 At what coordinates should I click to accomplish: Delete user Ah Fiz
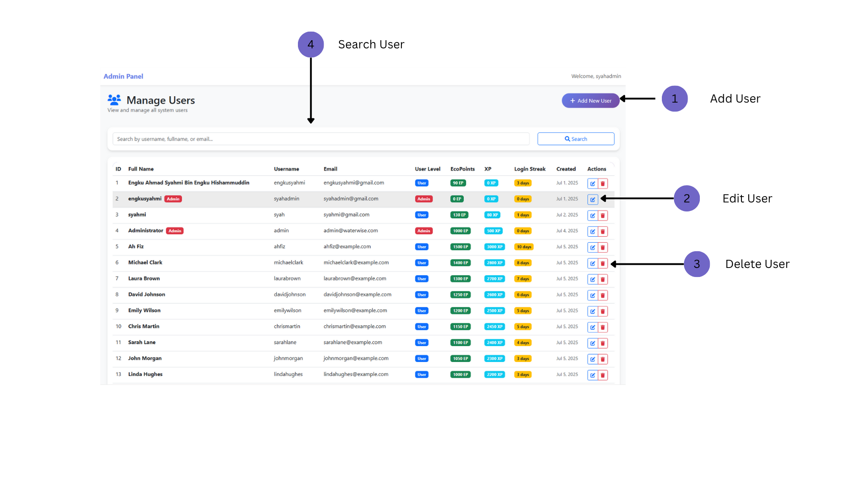(603, 247)
